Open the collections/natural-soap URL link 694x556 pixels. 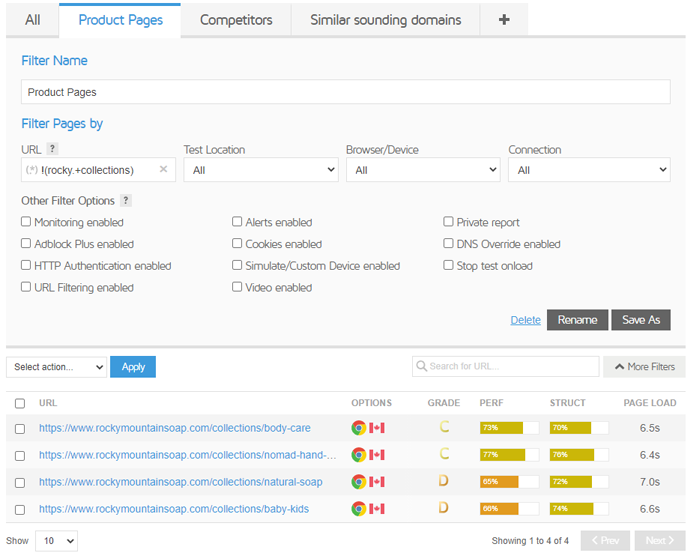pos(181,482)
